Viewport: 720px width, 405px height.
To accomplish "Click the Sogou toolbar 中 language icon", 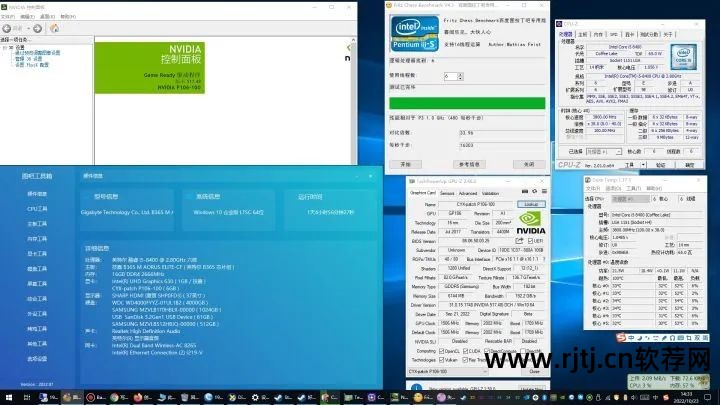I will click(631, 338).
